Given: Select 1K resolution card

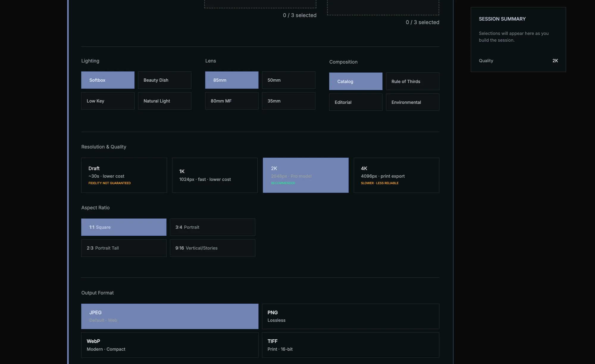Looking at the screenshot, I should [x=215, y=175].
